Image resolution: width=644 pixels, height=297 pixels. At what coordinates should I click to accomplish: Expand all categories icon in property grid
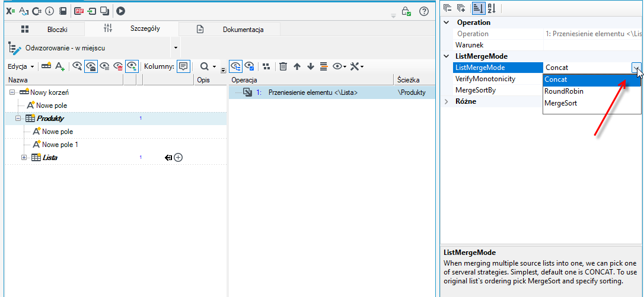pyautogui.click(x=461, y=8)
